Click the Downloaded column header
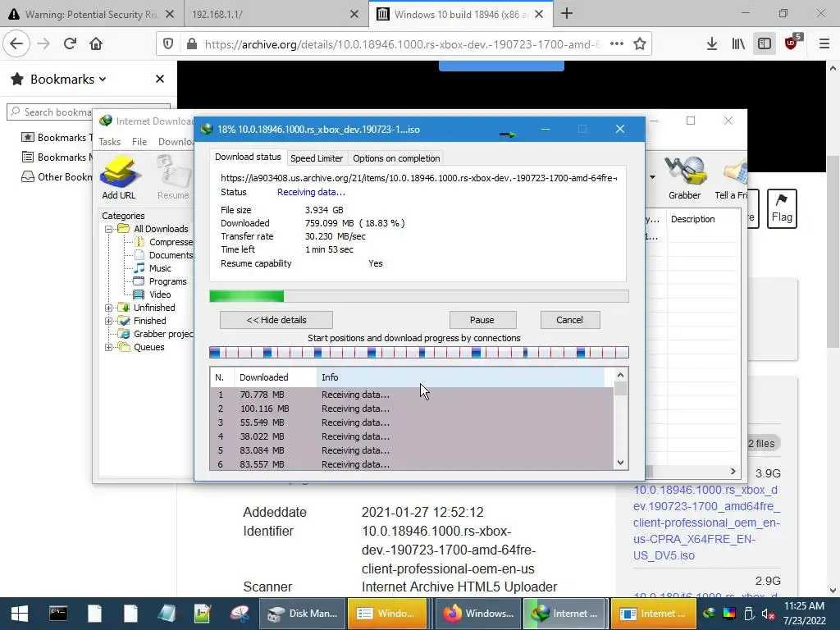 [x=276, y=377]
